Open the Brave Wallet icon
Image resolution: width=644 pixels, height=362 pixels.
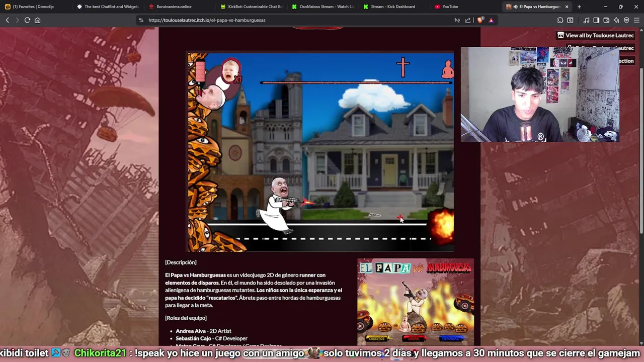coord(606,20)
